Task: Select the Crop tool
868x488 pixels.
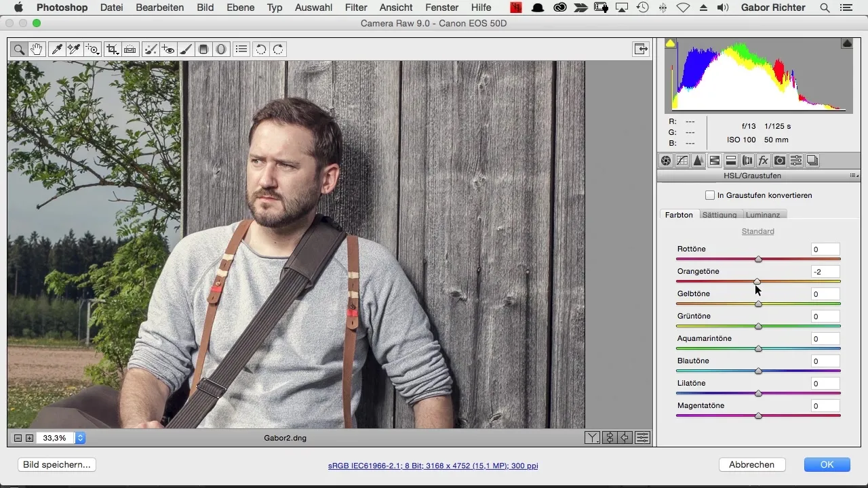Action: point(112,49)
